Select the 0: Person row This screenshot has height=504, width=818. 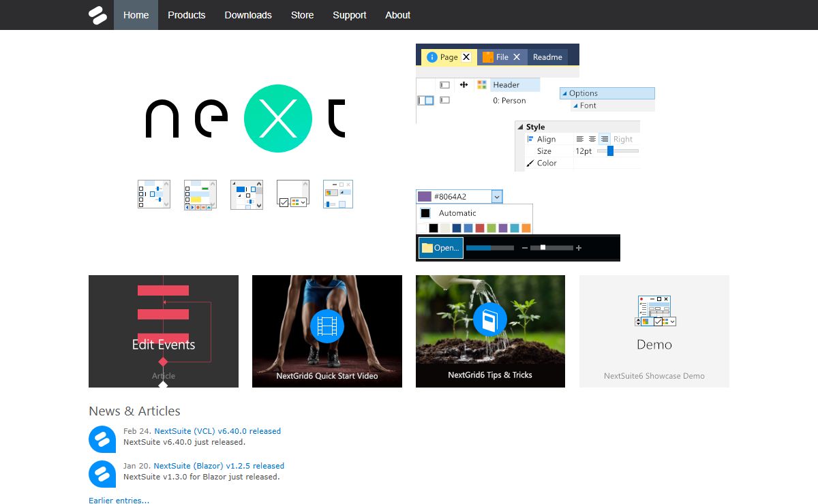[510, 101]
